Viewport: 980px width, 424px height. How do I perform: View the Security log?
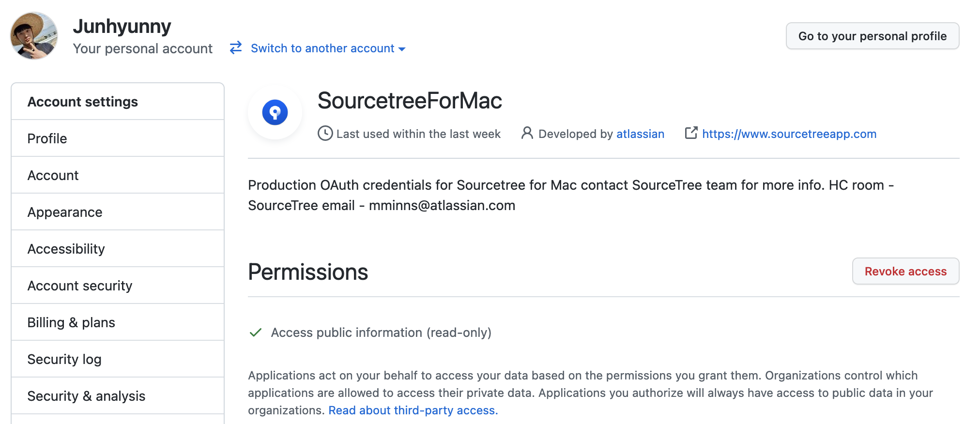[x=118, y=359]
